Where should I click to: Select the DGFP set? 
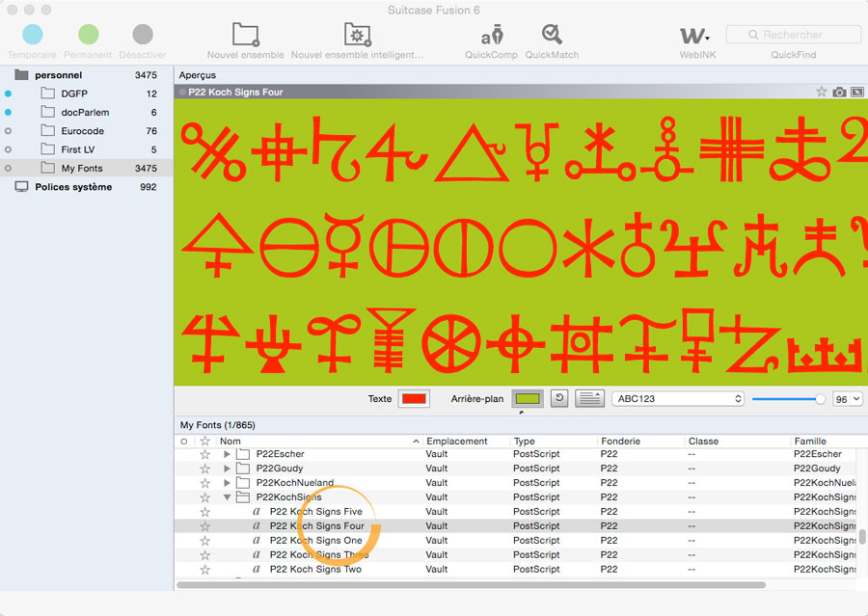(87, 94)
